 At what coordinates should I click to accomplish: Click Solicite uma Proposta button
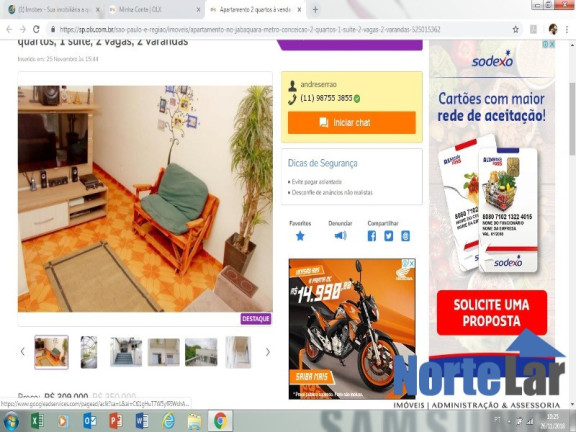coord(492,313)
